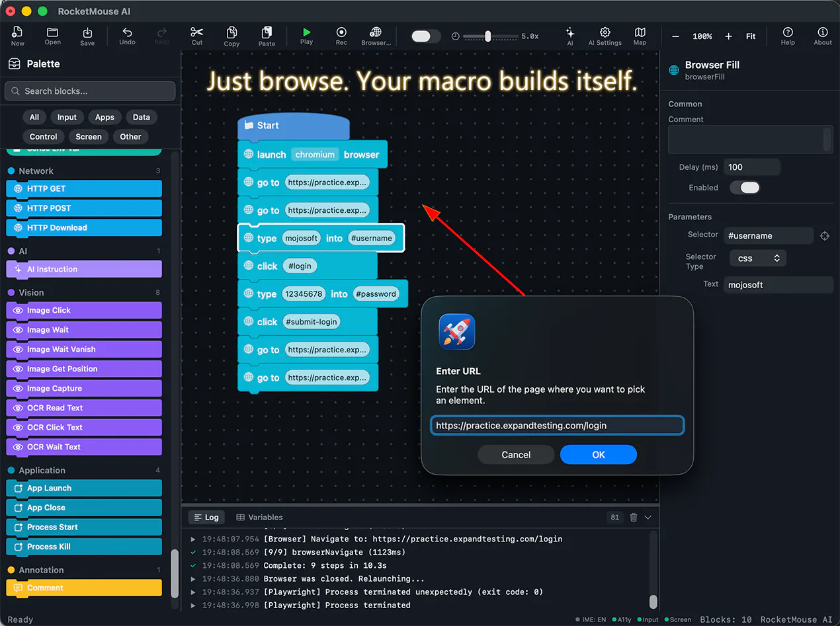Click the AI sparkle toolbar icon
This screenshot has height=626, width=840.
pyautogui.click(x=570, y=36)
